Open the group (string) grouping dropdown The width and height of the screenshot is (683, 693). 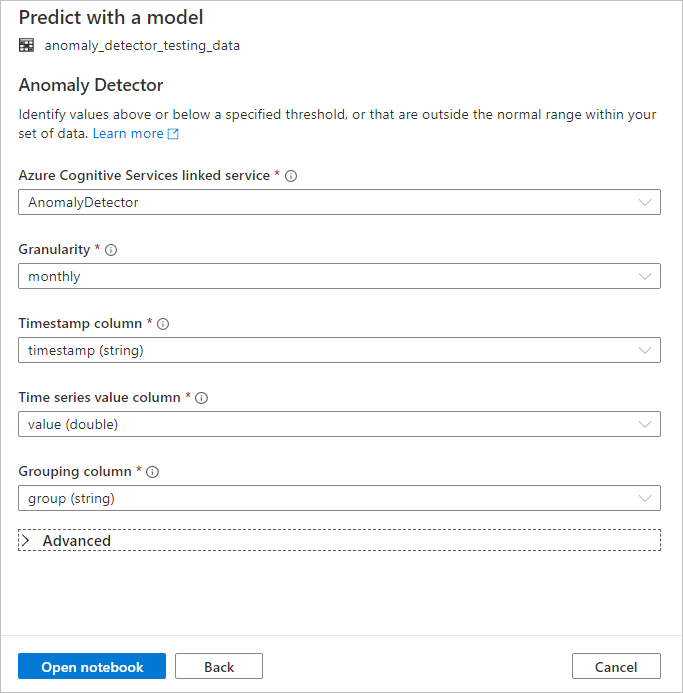click(x=339, y=498)
